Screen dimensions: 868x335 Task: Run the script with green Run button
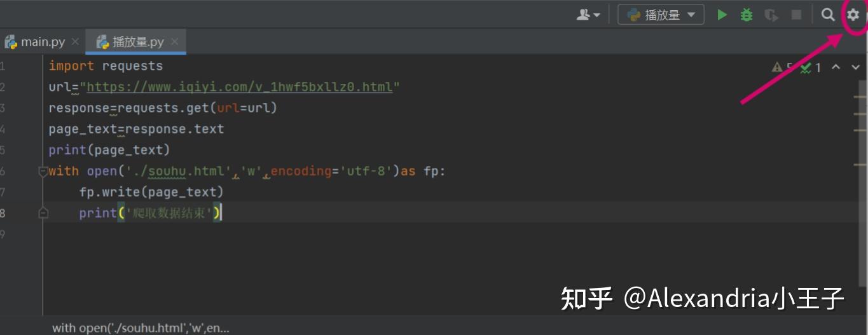[x=722, y=15]
